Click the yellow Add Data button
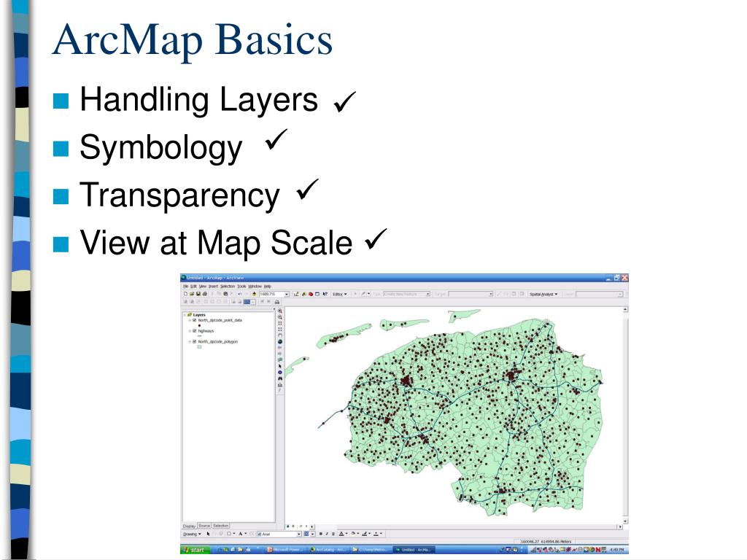This screenshot has width=747, height=560. [254, 294]
